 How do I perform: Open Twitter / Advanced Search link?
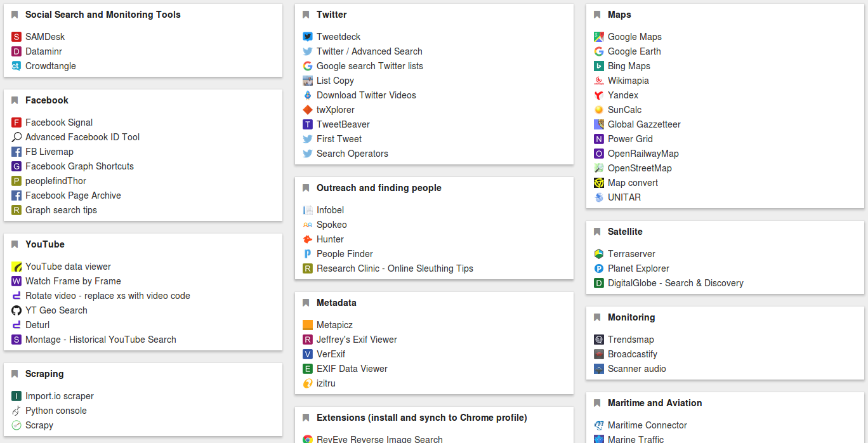[369, 51]
